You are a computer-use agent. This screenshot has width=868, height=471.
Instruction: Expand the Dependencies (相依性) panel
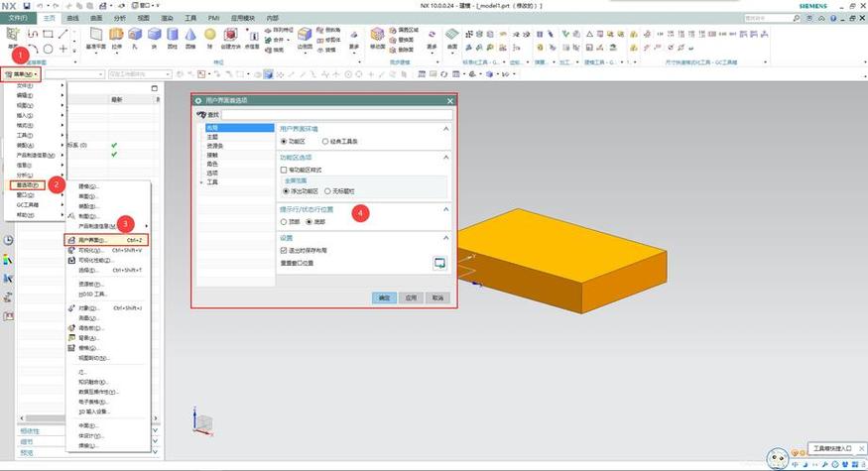[x=155, y=430]
